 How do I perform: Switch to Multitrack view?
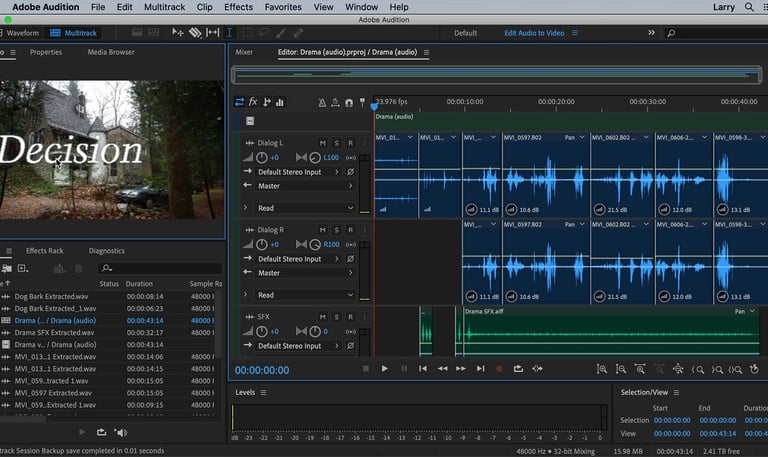pos(74,33)
